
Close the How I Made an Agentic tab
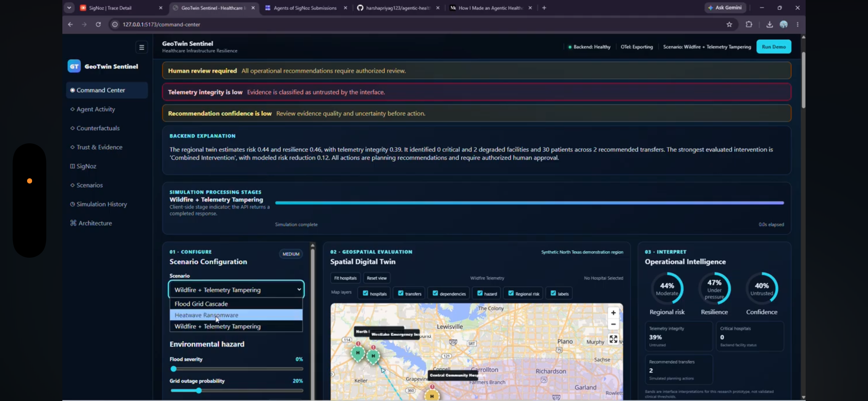[x=530, y=8]
